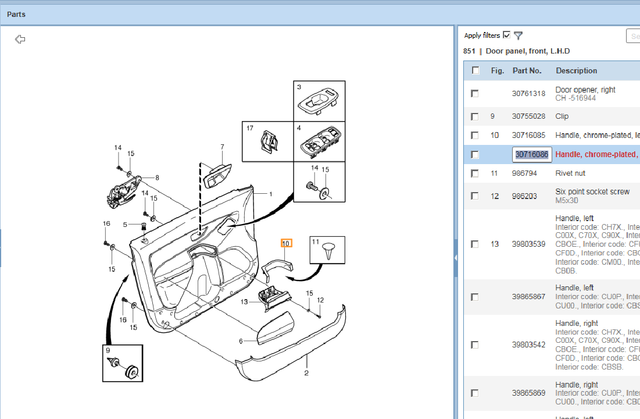Click the back arrow icon
This screenshot has height=419, width=640.
click(19, 39)
